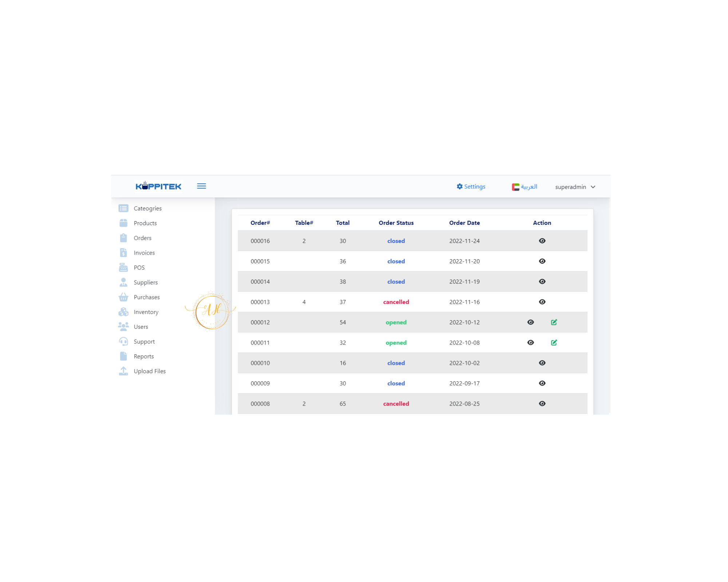The width and height of the screenshot is (728, 582).
Task: Click the Reports file icon
Action: click(x=123, y=356)
